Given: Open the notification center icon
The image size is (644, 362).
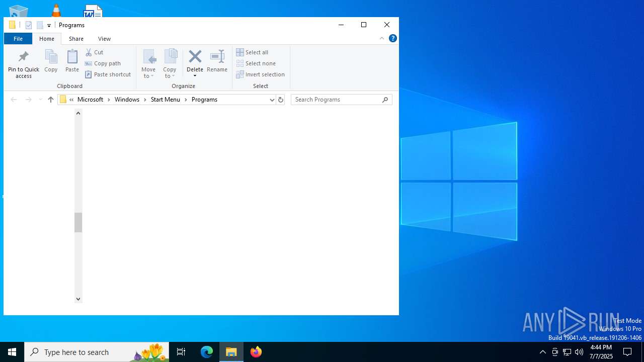Looking at the screenshot, I should [627, 352].
